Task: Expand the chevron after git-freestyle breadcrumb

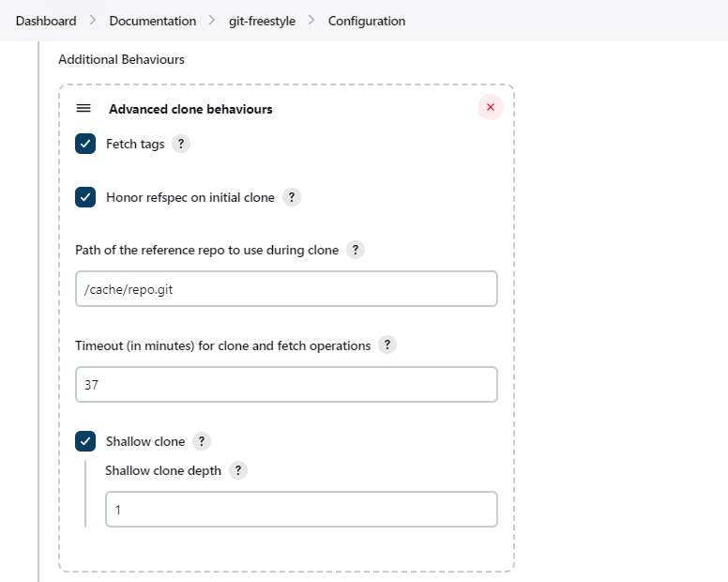Action: 311,21
